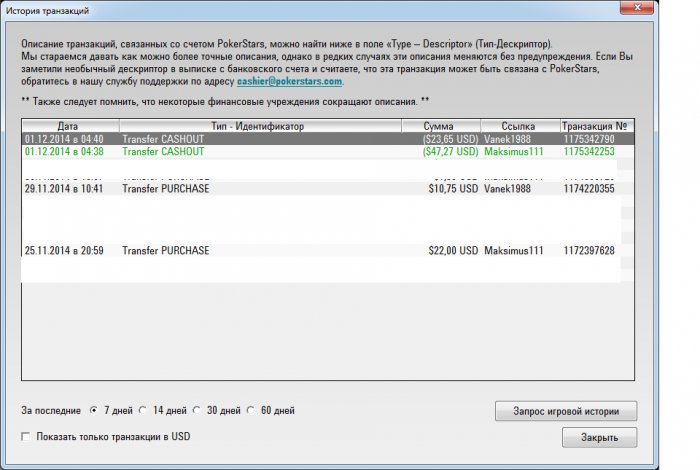This screenshot has width=700, height=470.
Task: Sort by the Транзакция № column header
Action: coord(597,126)
